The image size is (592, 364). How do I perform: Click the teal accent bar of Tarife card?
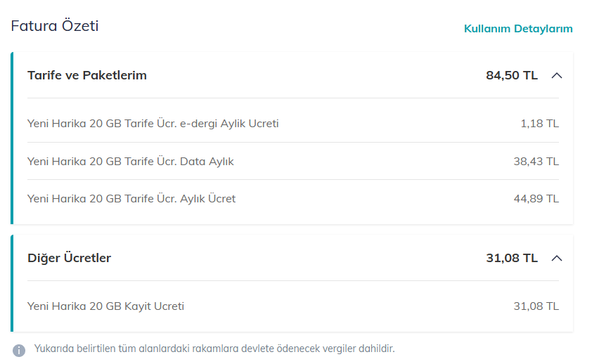coord(12,138)
